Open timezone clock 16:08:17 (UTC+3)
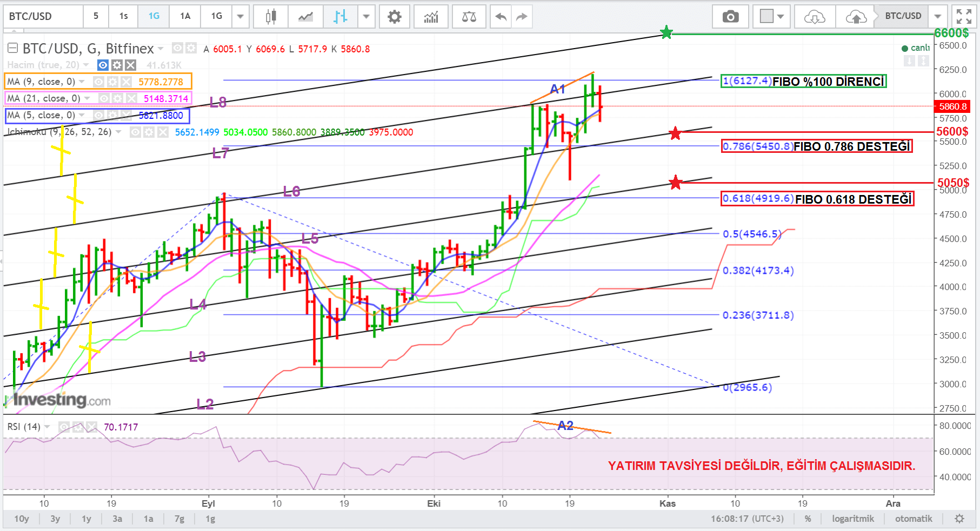This screenshot has height=531, width=980. pos(747,519)
